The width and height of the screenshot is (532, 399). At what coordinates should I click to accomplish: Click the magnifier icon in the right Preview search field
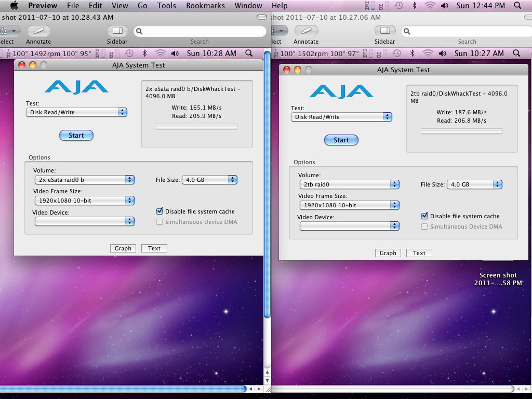click(x=407, y=32)
